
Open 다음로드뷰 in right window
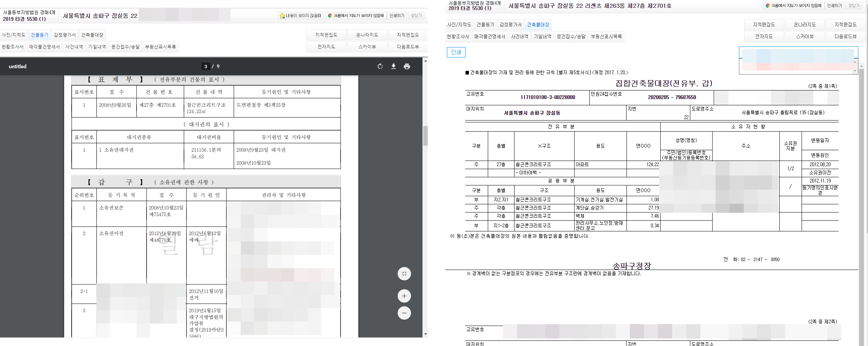(846, 36)
